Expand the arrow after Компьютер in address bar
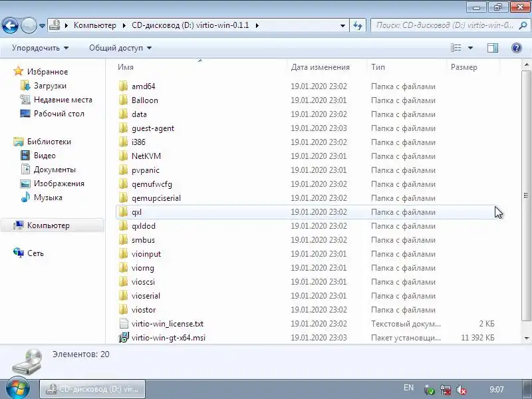This screenshot has width=532, height=399. [x=124, y=25]
